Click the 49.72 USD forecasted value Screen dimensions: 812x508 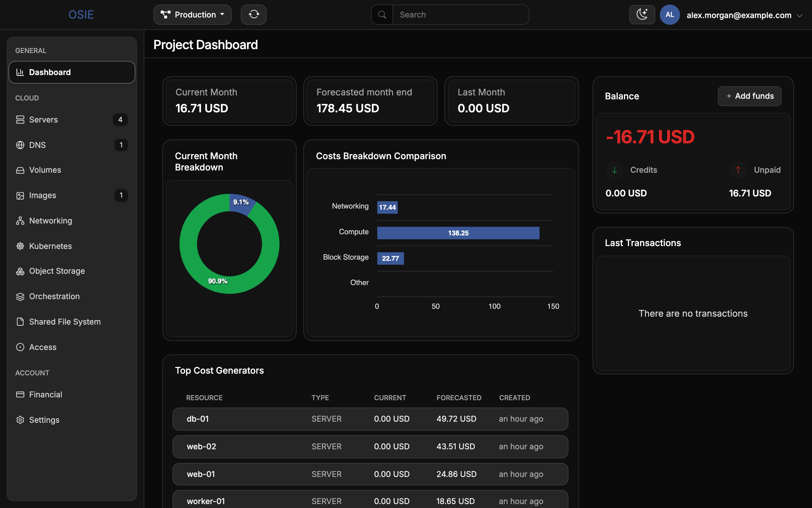456,419
